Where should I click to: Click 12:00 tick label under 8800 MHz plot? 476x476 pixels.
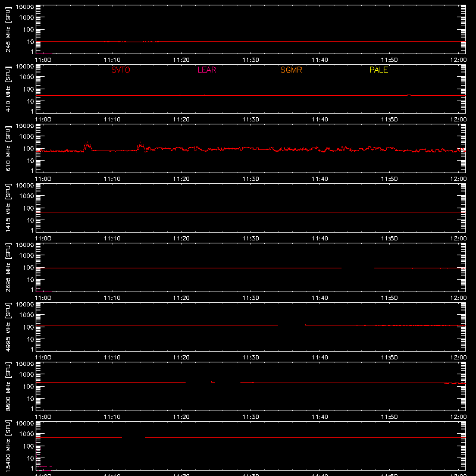[458, 417]
